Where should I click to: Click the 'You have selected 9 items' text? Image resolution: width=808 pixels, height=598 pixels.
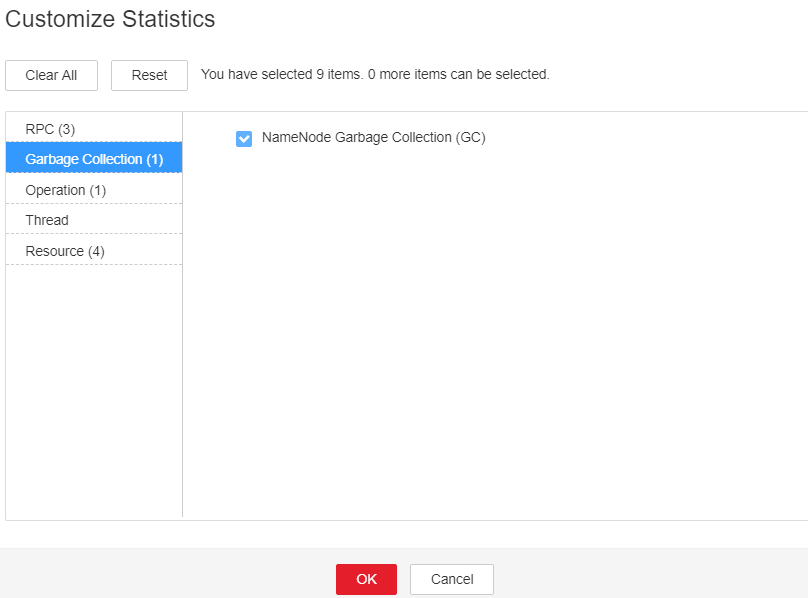pyautogui.click(x=282, y=74)
